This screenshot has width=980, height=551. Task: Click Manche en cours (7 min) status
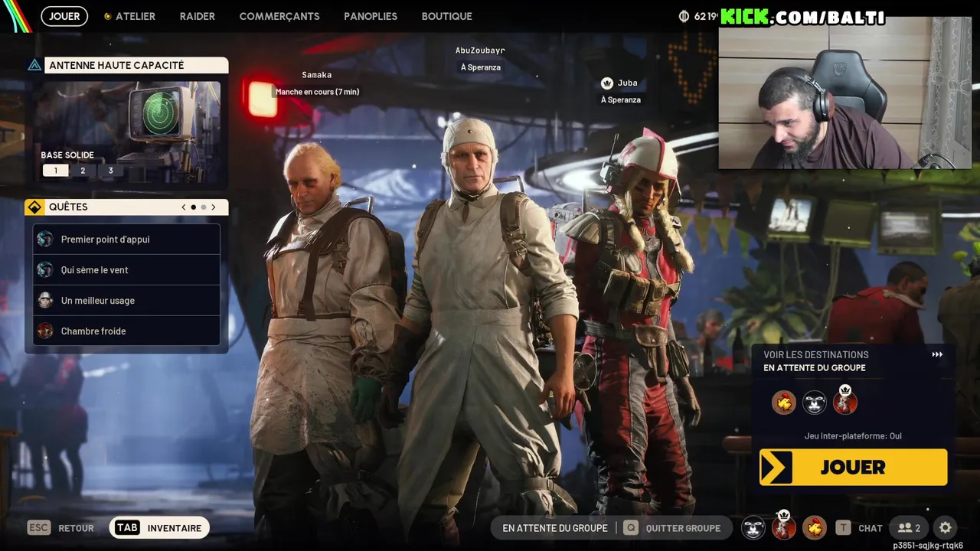tap(317, 92)
